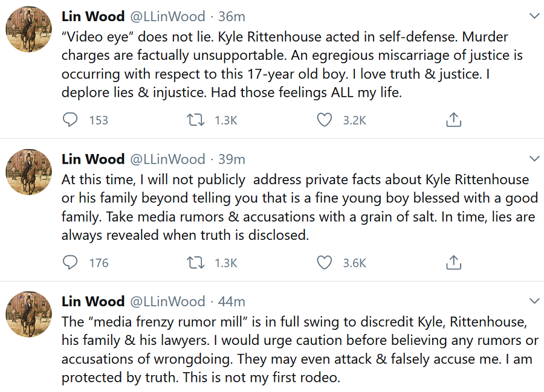This screenshot has height=392, width=544.
Task: Open Lin Wood's avatar on the 36m tweet
Action: click(x=29, y=29)
